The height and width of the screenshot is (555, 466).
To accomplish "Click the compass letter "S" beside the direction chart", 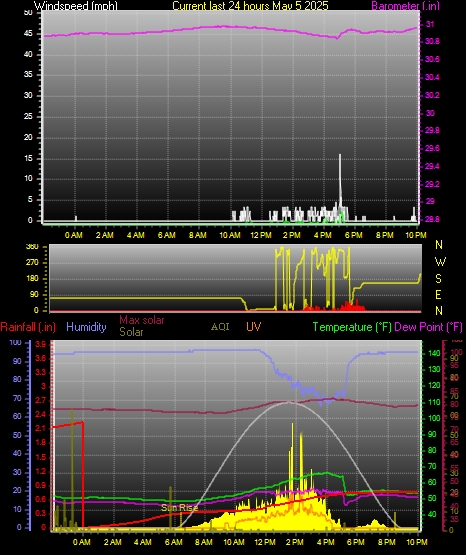I will [x=438, y=279].
